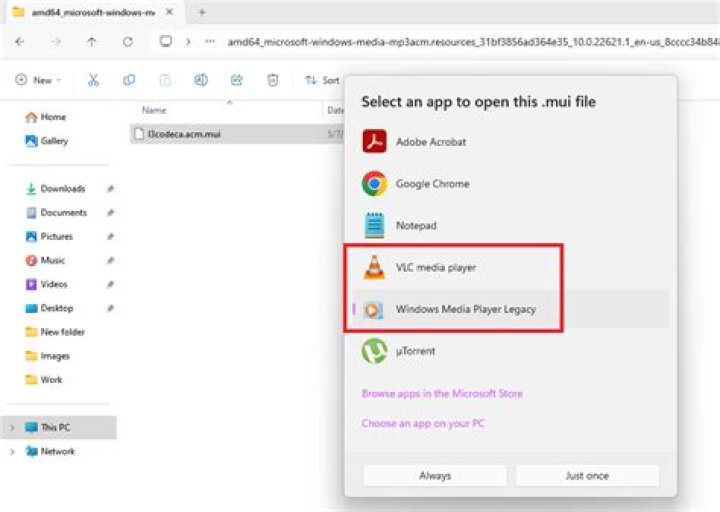Click Browse apps in the Microsoft Store
This screenshot has width=720, height=512.
pyautogui.click(x=442, y=394)
